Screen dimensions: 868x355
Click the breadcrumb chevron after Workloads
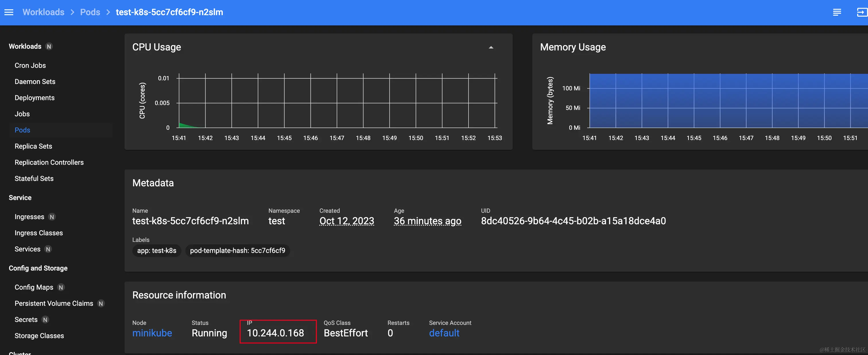tap(72, 12)
